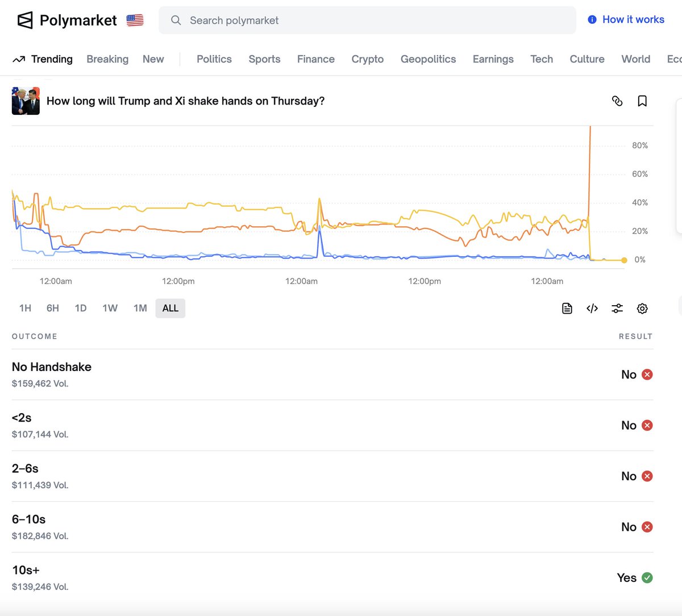
Task: Open the market rules document icon
Action: coord(567,308)
